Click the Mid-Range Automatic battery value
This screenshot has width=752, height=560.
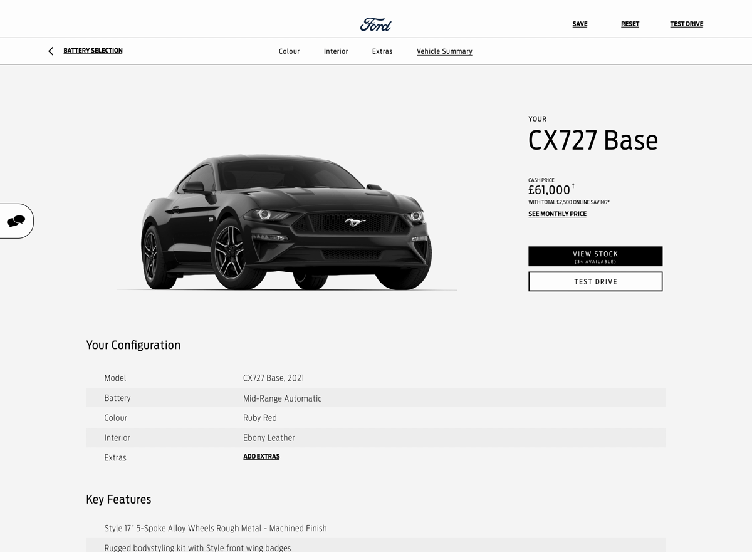pyautogui.click(x=282, y=398)
